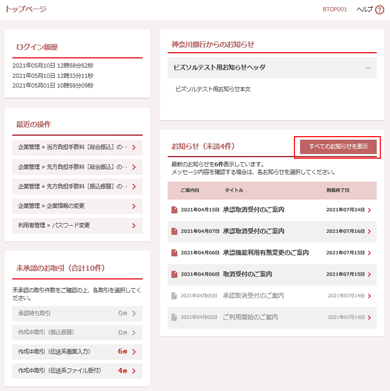Image resolution: width=390 pixels, height=391 pixels.
Task: Open recent operation 利用者管理 » パスワード変更
Action: [x=77, y=226]
